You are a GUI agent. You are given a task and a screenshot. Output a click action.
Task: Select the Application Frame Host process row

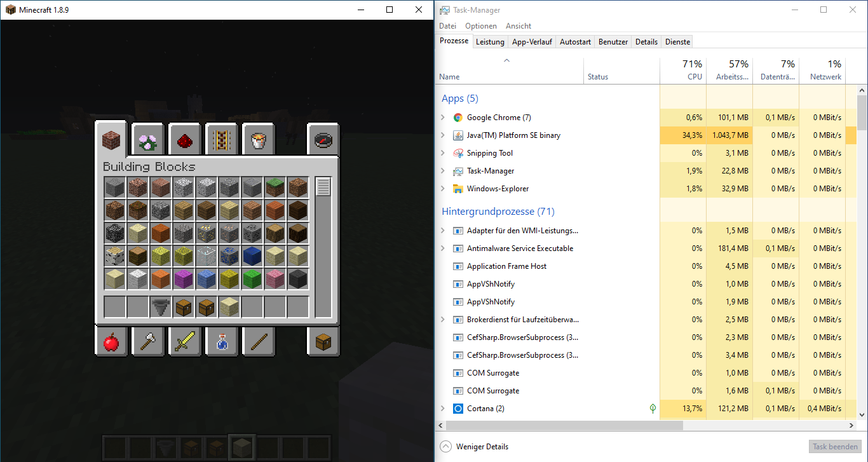point(646,266)
